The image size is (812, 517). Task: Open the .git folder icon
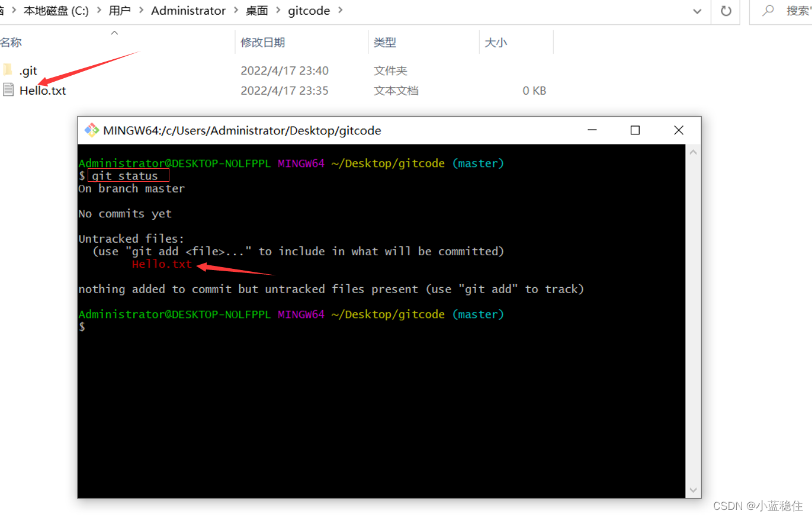pos(7,70)
